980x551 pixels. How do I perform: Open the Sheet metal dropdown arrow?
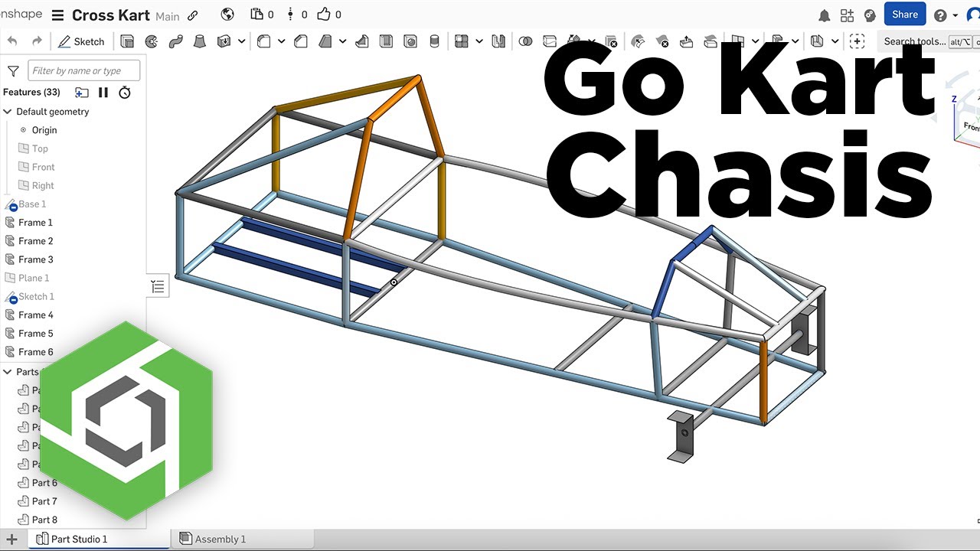tap(835, 41)
